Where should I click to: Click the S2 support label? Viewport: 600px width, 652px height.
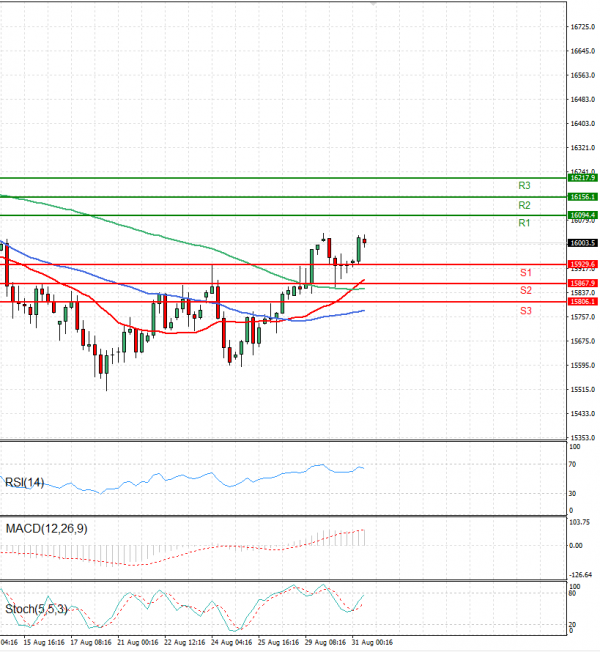pos(526,290)
